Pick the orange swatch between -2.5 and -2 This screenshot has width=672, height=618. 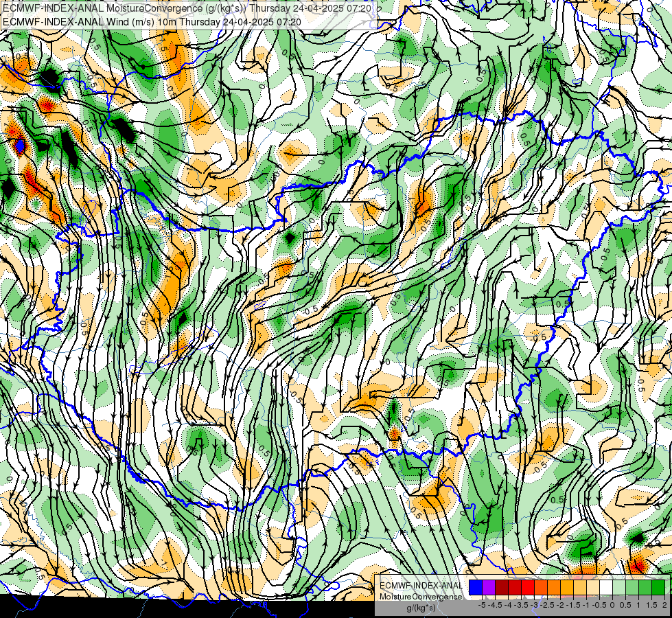pyautogui.click(x=554, y=588)
